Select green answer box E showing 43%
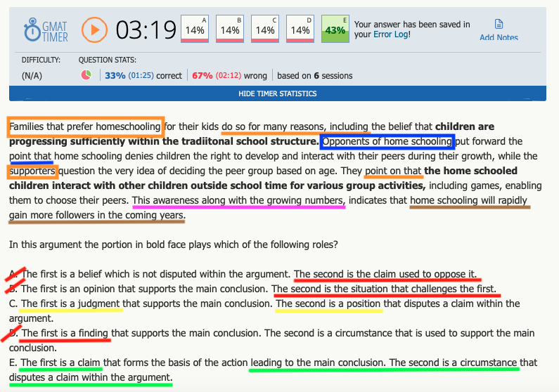 [x=335, y=29]
